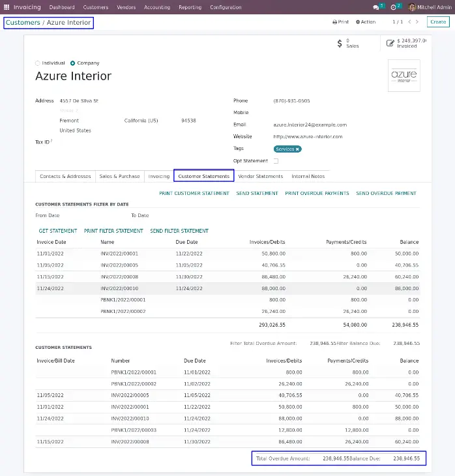Select the Individual radio option
This screenshot has height=476, width=455.
pos(38,63)
